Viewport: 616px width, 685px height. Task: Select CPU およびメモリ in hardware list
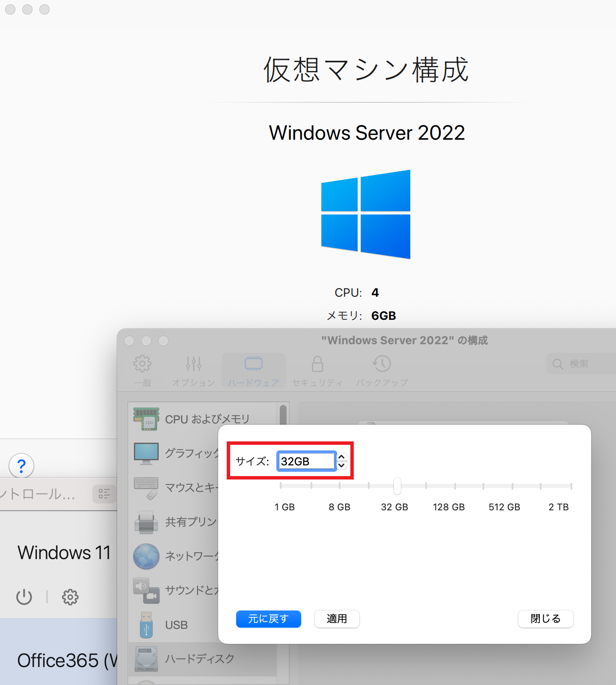click(203, 419)
